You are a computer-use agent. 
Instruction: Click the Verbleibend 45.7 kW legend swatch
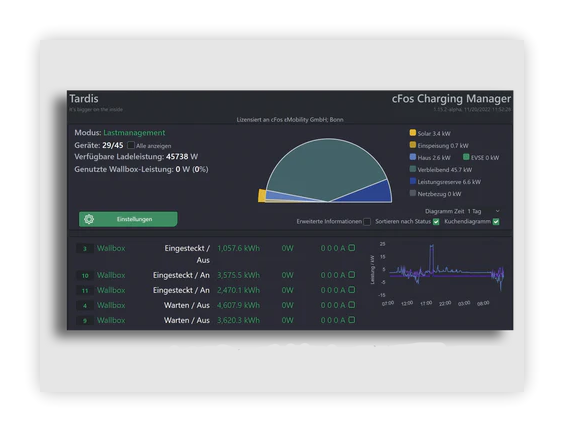point(413,169)
